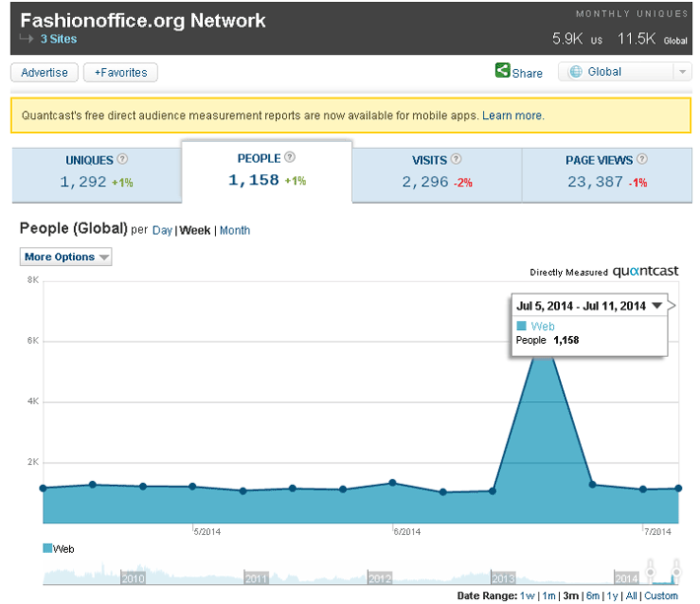Click the Fashionoffice.org Network title
Screen dimensions: 700x604
(143, 21)
